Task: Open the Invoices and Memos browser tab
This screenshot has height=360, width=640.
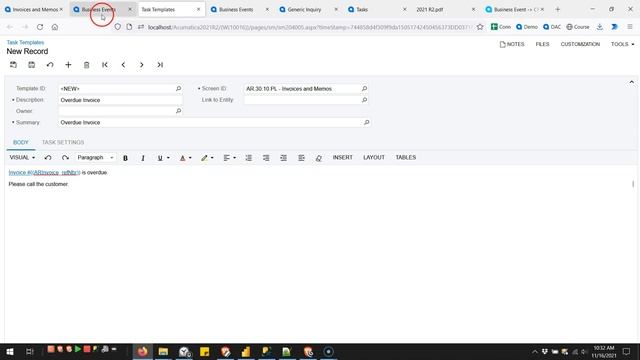Action: (34, 9)
